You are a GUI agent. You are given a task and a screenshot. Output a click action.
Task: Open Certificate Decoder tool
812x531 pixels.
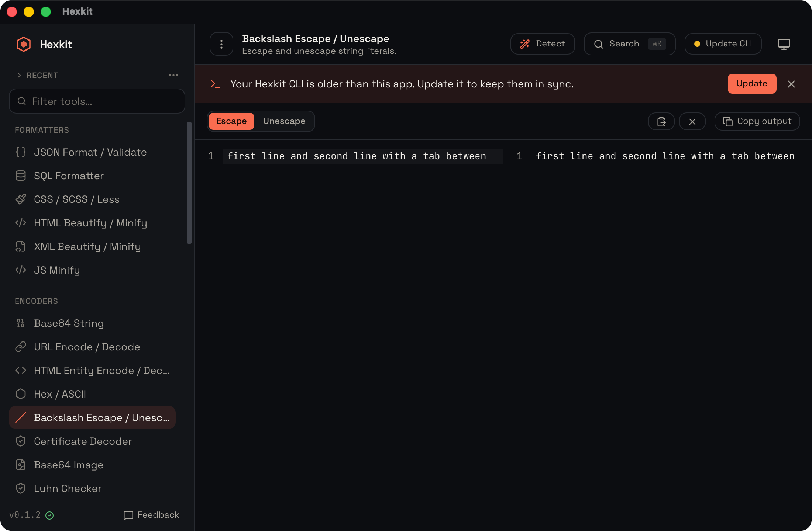(x=92, y=441)
